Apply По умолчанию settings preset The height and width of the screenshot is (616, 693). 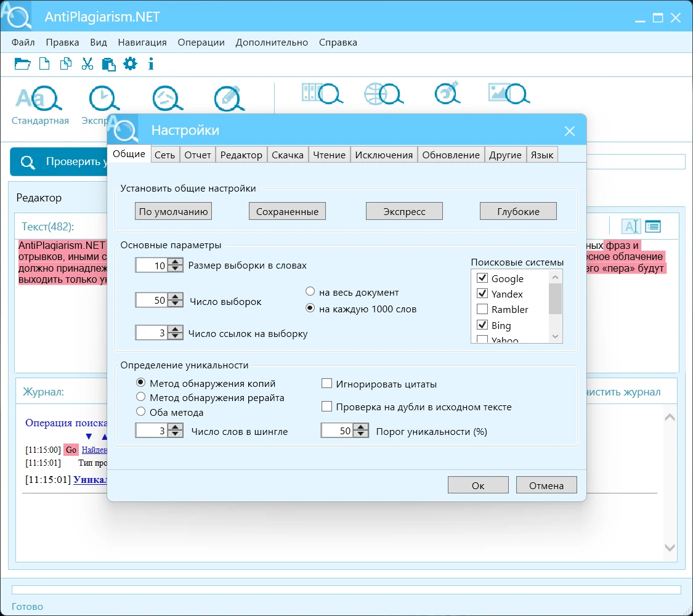pos(173,211)
